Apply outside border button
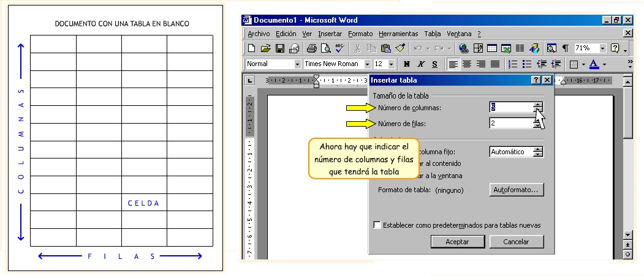 (574, 64)
